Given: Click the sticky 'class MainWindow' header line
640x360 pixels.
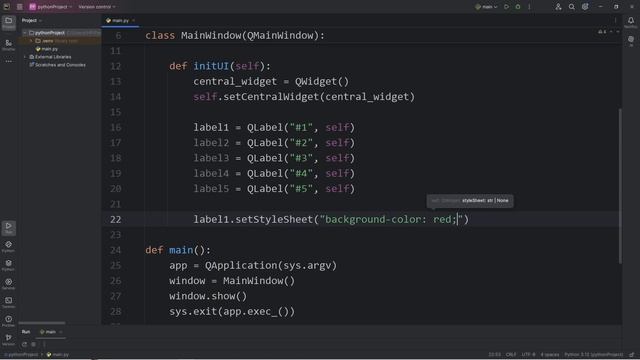Looking at the screenshot, I should 235,36.
